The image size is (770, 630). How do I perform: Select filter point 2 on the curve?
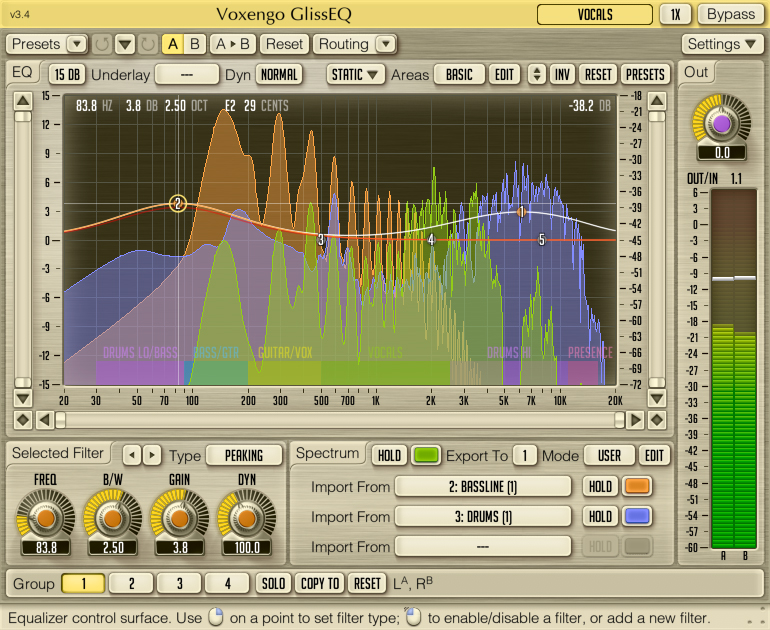pyautogui.click(x=178, y=203)
